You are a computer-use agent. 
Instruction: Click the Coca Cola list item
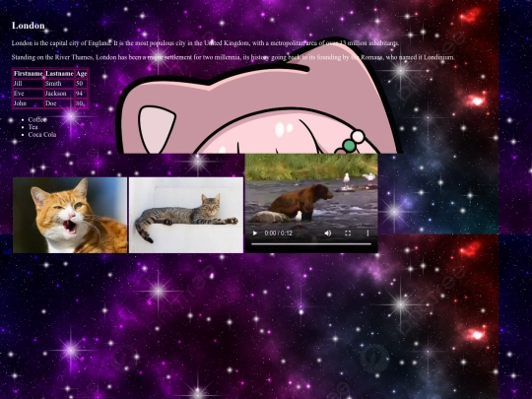42,134
